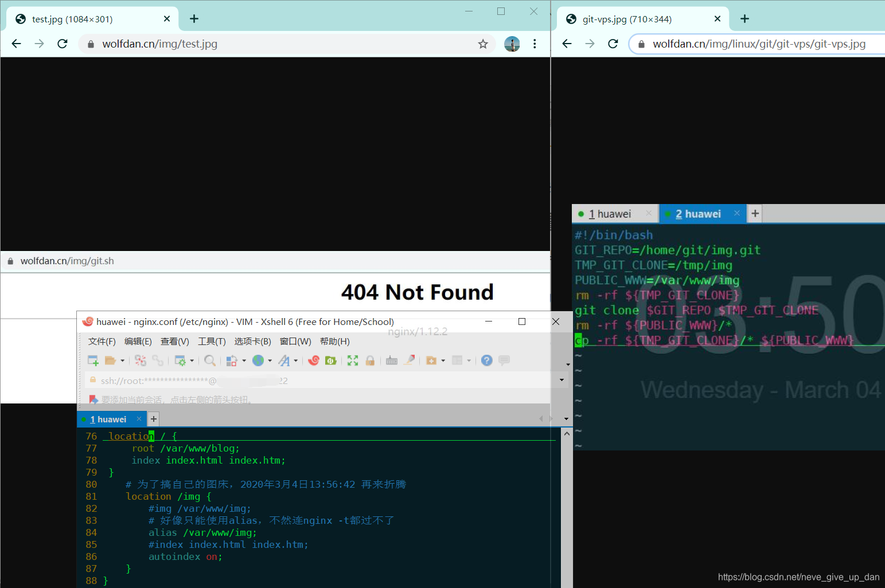Expand the new folder star dropdown arrow
Screen dimensions: 885x588
443,360
